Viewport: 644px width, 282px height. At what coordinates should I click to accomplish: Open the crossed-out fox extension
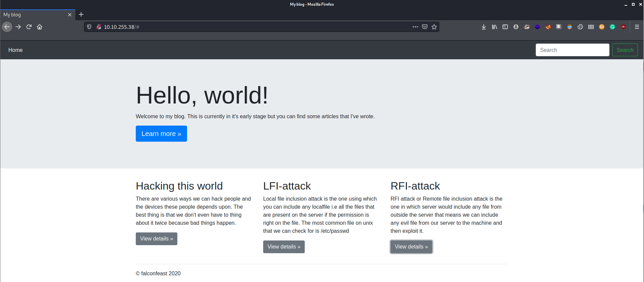click(548, 27)
